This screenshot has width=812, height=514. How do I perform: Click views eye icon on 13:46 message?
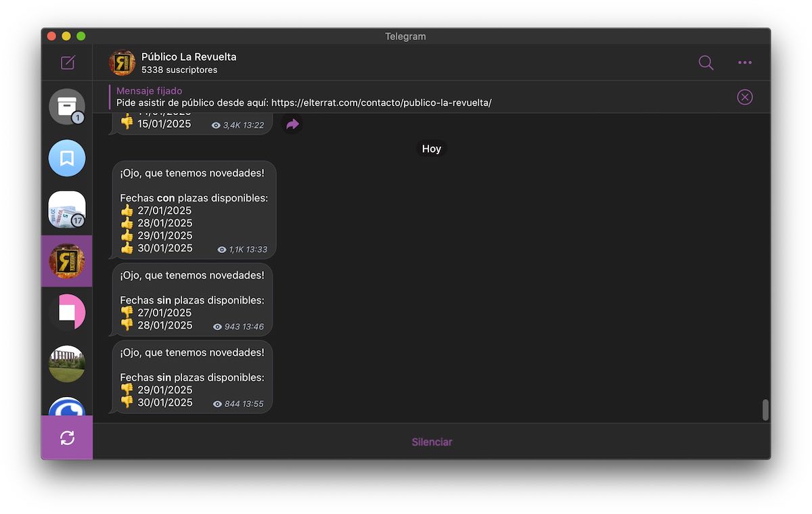point(217,327)
